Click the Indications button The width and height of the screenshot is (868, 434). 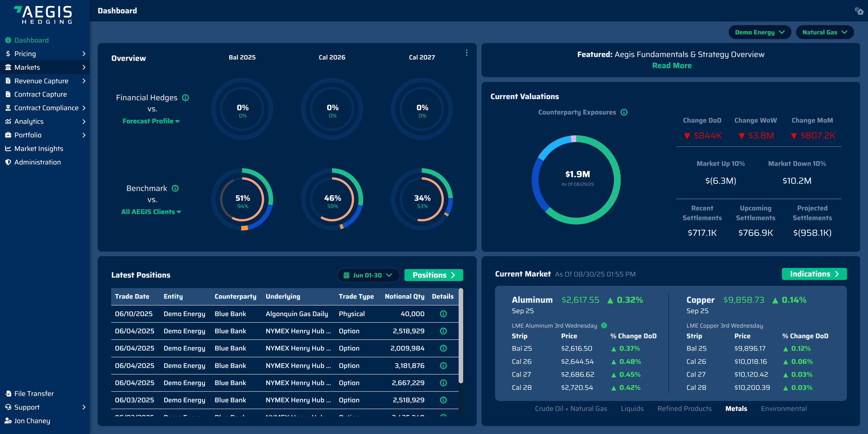coord(814,274)
